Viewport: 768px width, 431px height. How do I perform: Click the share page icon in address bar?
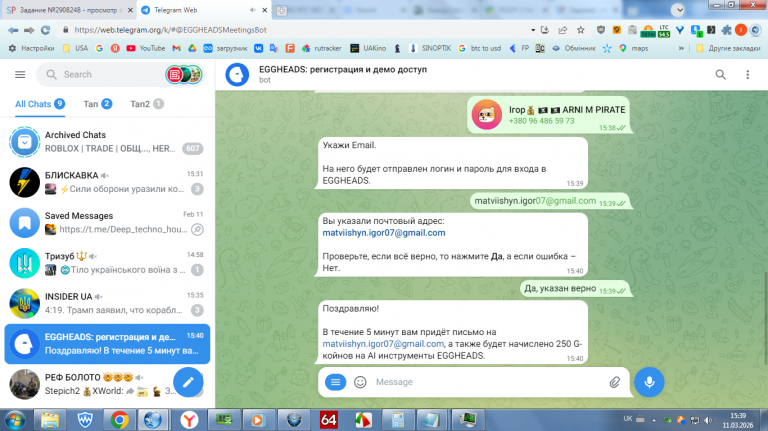coord(563,30)
